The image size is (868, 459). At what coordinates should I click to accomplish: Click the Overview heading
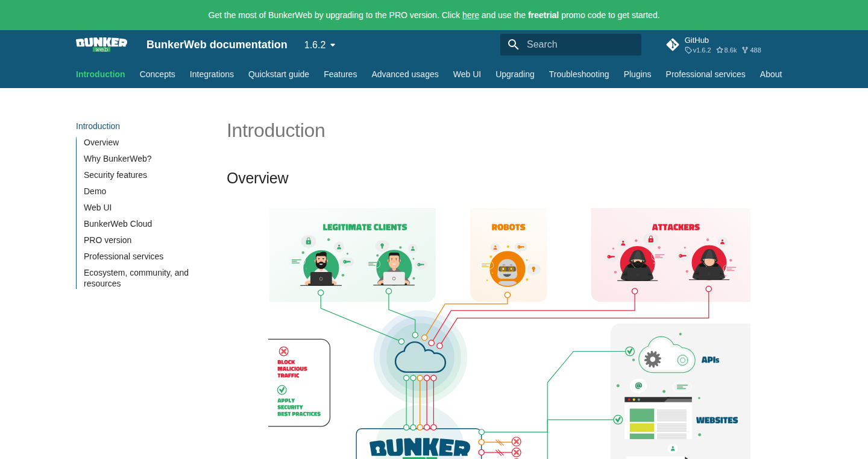(257, 178)
